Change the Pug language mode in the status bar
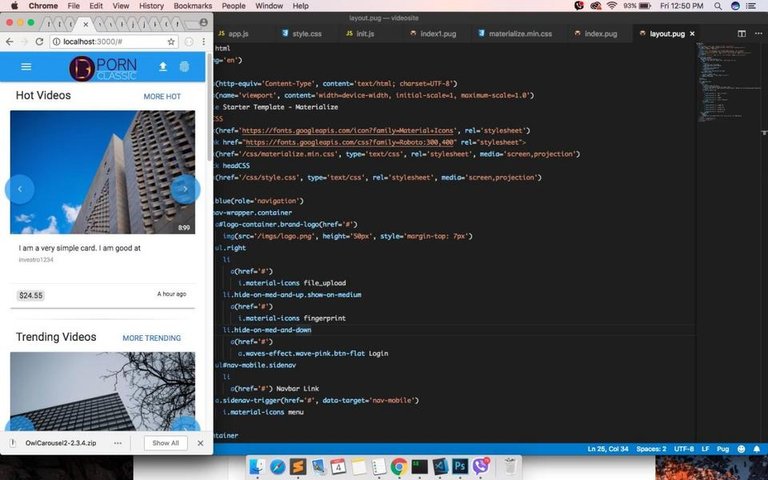This screenshot has height=480, width=768. tap(722, 449)
